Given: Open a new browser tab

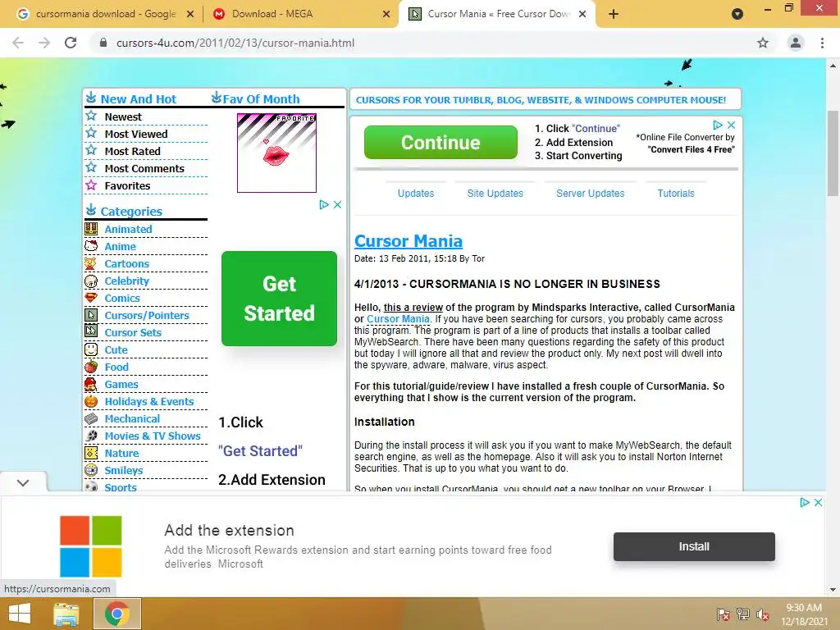Looking at the screenshot, I should click(614, 14).
